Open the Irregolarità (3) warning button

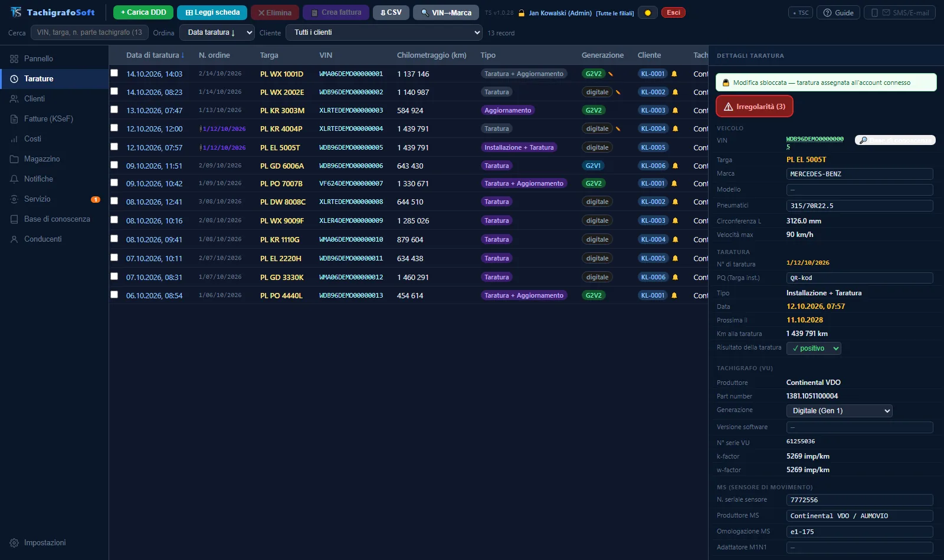pyautogui.click(x=754, y=107)
